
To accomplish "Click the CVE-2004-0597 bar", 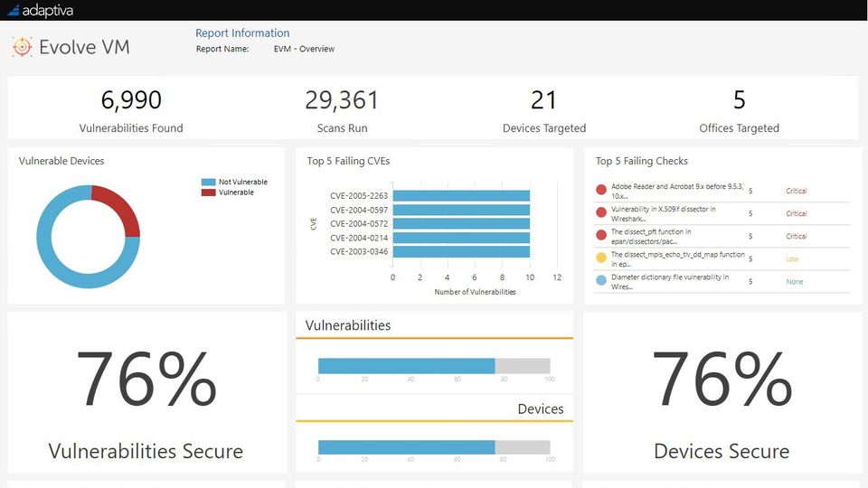I will click(x=461, y=210).
